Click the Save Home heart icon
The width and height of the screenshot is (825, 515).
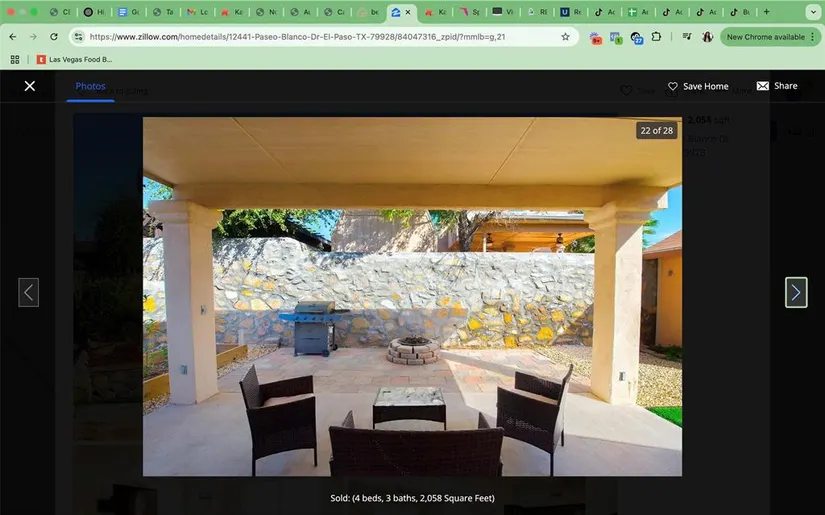click(673, 87)
